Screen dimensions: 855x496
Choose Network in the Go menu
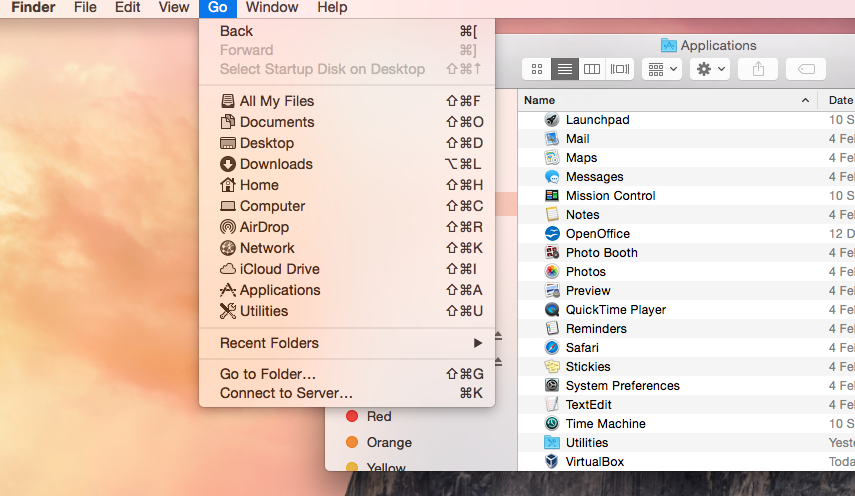(x=347, y=248)
